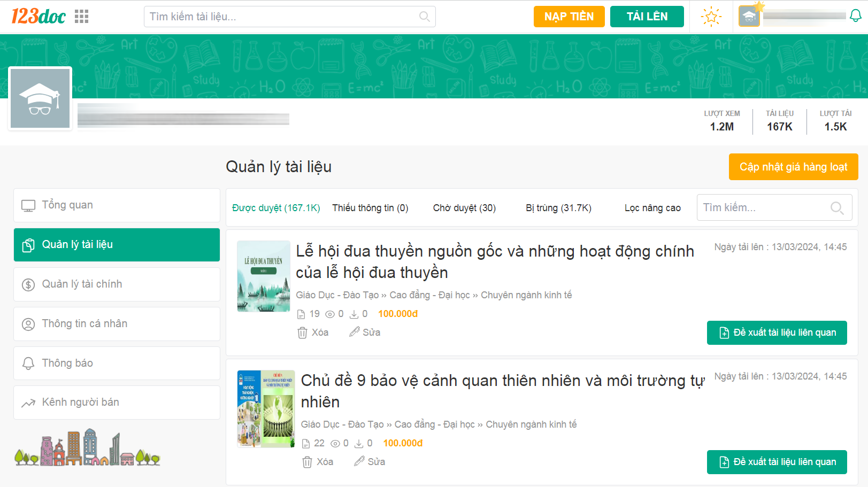Click the user avatar in header

749,17
